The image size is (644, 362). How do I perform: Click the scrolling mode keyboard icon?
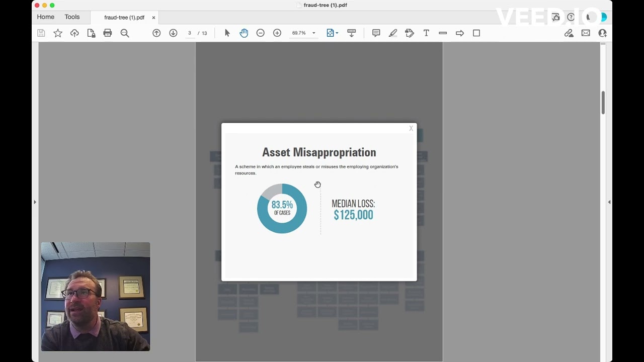(352, 33)
